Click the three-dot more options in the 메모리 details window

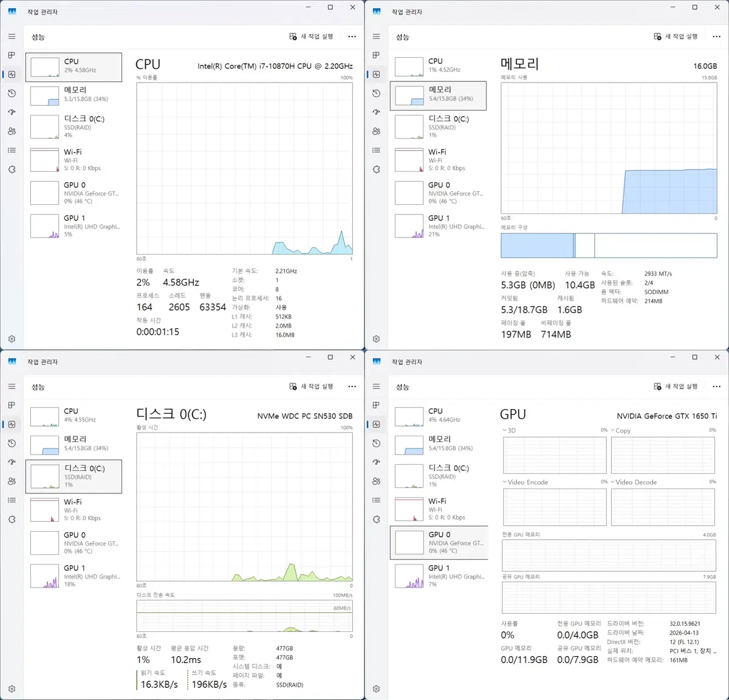click(716, 36)
